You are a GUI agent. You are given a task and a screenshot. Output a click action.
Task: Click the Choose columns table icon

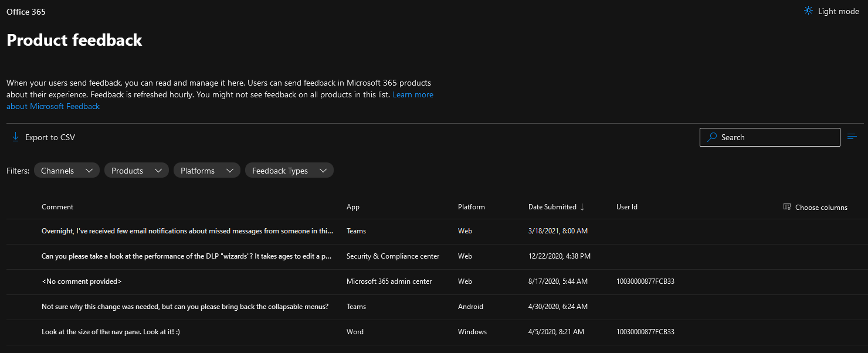click(787, 206)
